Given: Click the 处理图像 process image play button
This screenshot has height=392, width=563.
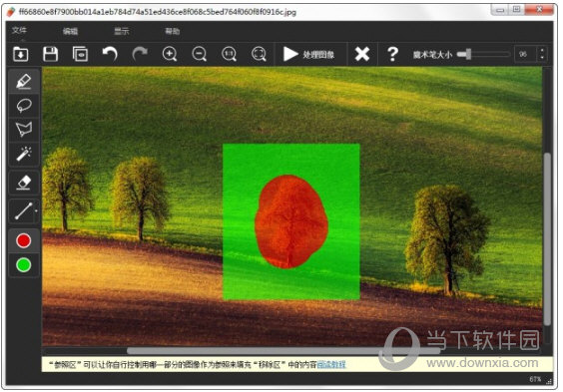Looking at the screenshot, I should coord(309,55).
